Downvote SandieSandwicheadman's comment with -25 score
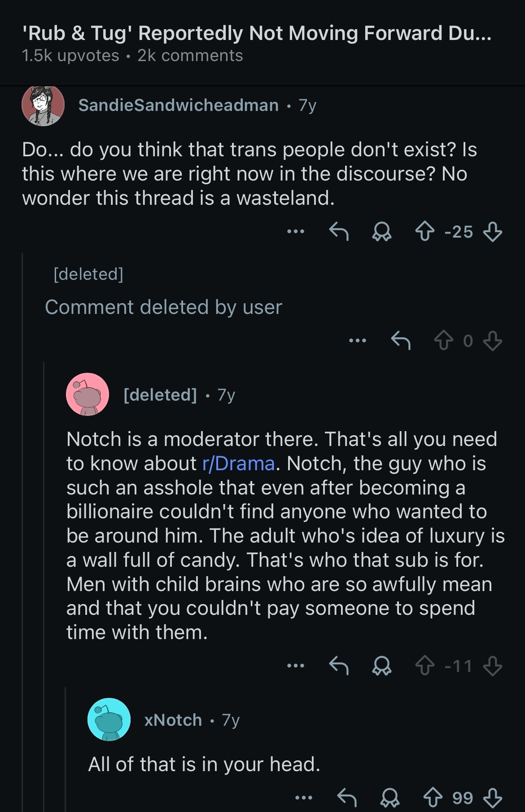This screenshot has height=812, width=525. point(492,232)
